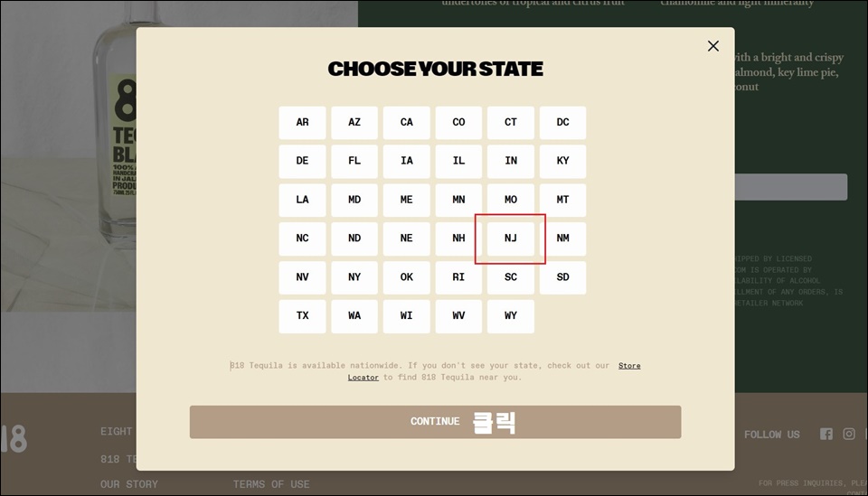Choose WV as your state
This screenshot has height=496, width=868.
pos(458,316)
